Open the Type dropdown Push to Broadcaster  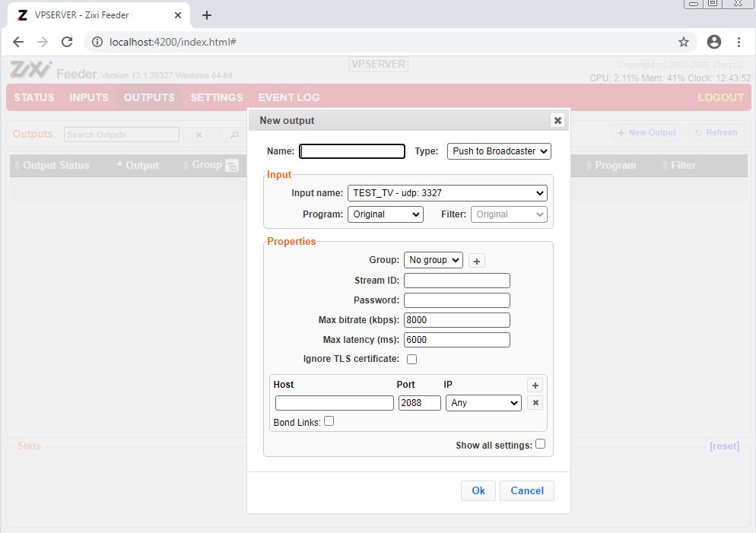click(x=498, y=151)
